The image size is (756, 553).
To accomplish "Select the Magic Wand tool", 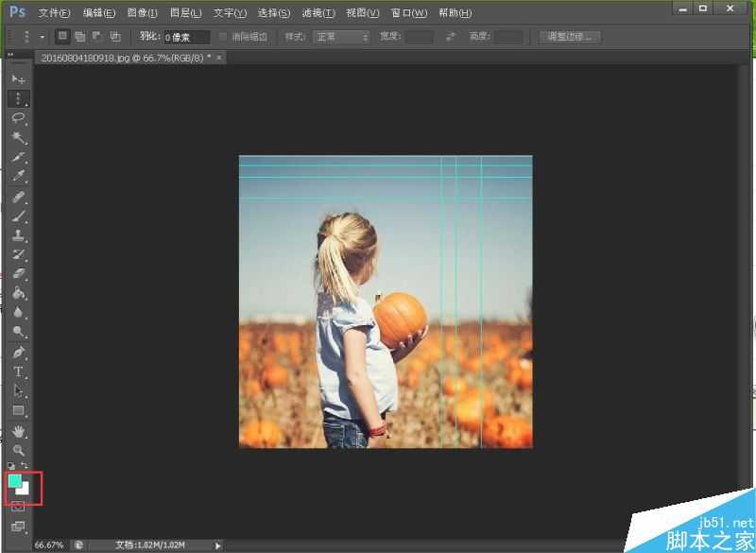I will pyautogui.click(x=18, y=137).
